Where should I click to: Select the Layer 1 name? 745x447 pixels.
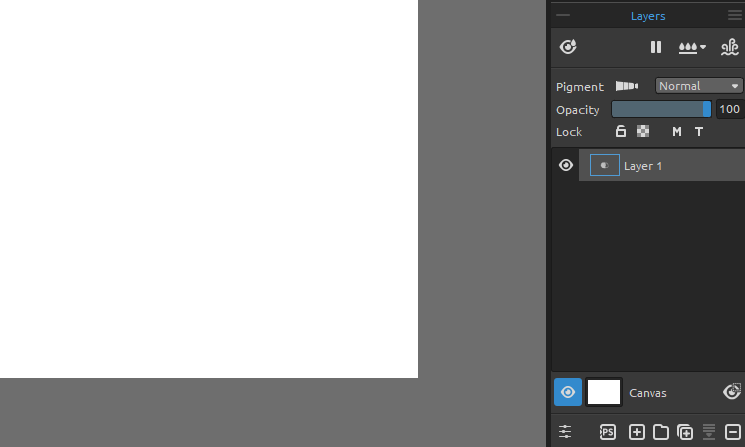click(x=642, y=166)
